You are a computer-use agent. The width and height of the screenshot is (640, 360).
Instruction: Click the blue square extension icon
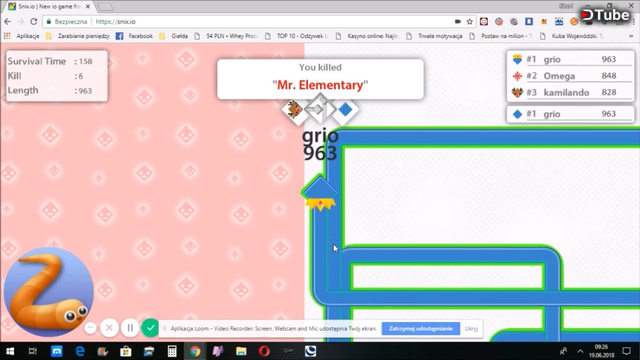click(529, 22)
